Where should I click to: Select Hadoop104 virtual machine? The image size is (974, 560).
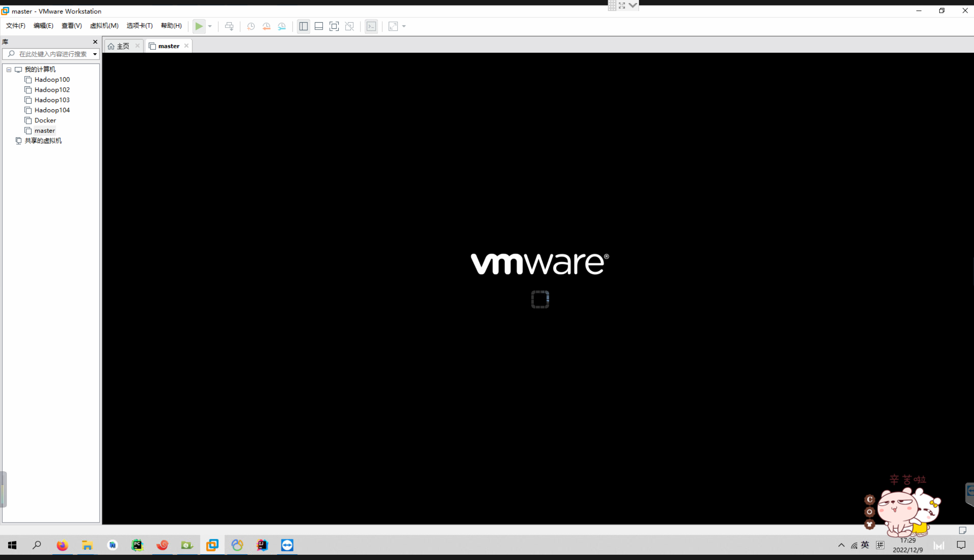(x=52, y=110)
